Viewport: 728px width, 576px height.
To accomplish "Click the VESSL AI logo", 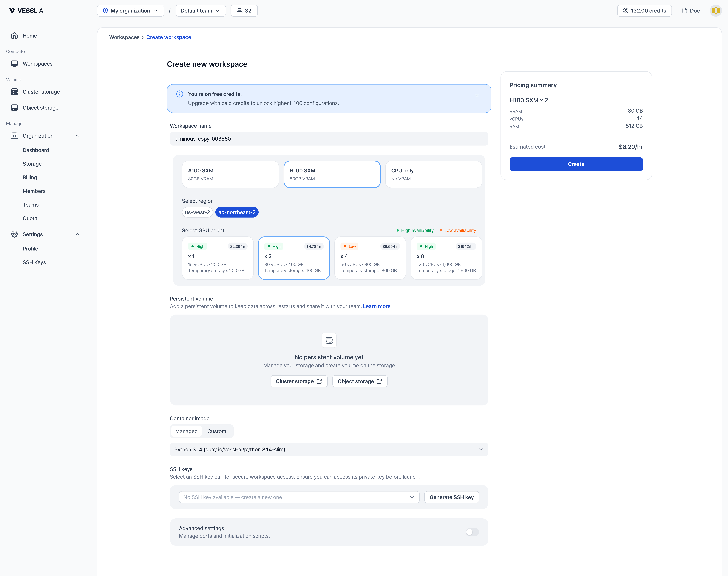I will (27, 10).
